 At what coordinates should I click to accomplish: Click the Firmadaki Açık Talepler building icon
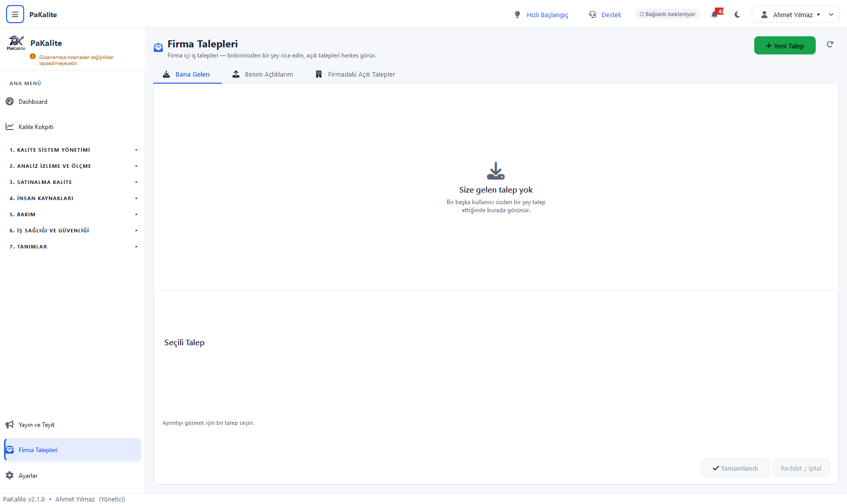pyautogui.click(x=319, y=74)
